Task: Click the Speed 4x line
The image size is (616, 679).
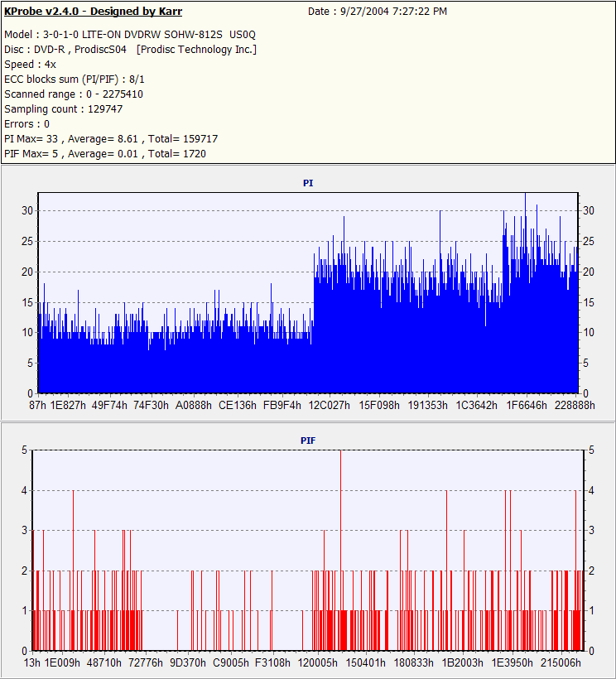Action: click(31, 64)
